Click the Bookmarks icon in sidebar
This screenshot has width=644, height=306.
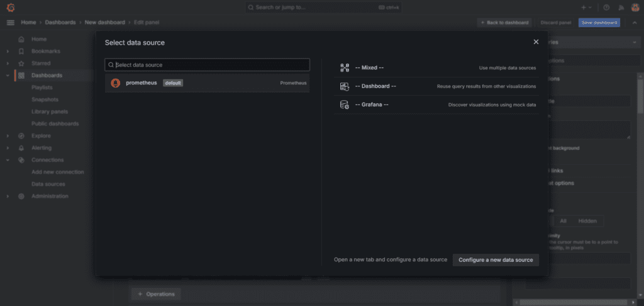click(21, 52)
